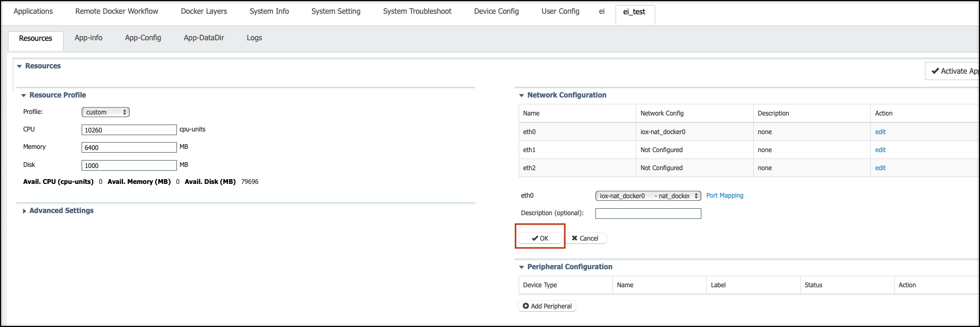Switch to App-Config sub-tab
The width and height of the screenshot is (980, 327).
tap(143, 38)
